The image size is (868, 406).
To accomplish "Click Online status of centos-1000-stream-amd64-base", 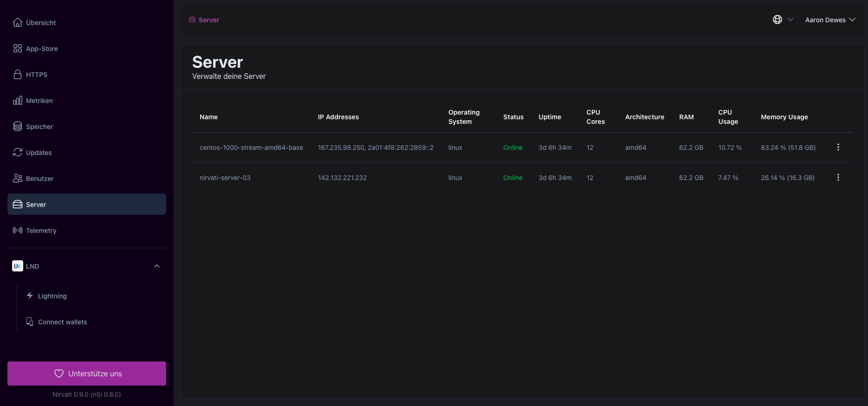I will tap(512, 148).
